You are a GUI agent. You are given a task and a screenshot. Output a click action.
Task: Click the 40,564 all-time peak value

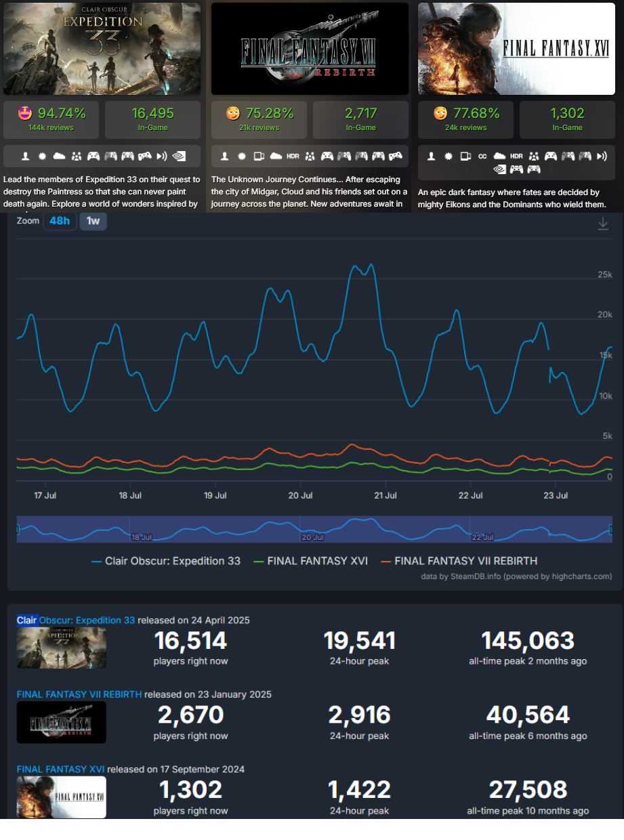pyautogui.click(x=528, y=715)
